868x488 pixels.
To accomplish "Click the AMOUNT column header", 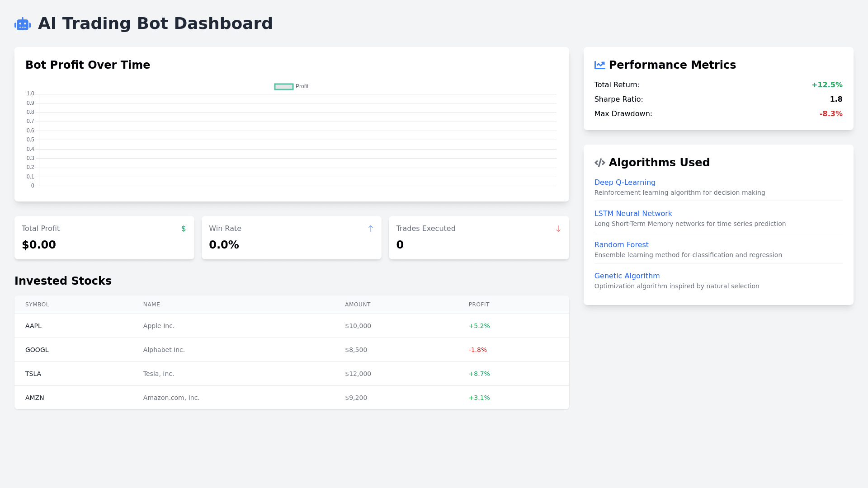I will [357, 305].
